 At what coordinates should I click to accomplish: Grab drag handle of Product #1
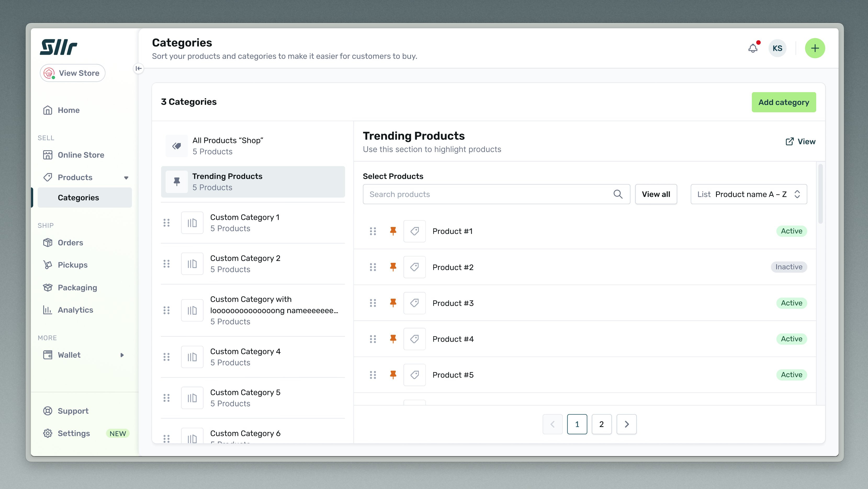(x=373, y=231)
